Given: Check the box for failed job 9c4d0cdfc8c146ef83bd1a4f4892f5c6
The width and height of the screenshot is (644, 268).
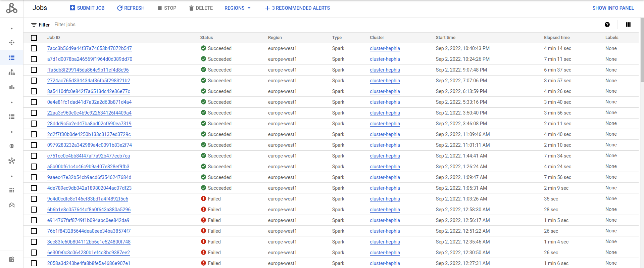Looking at the screenshot, I should click(x=34, y=199).
